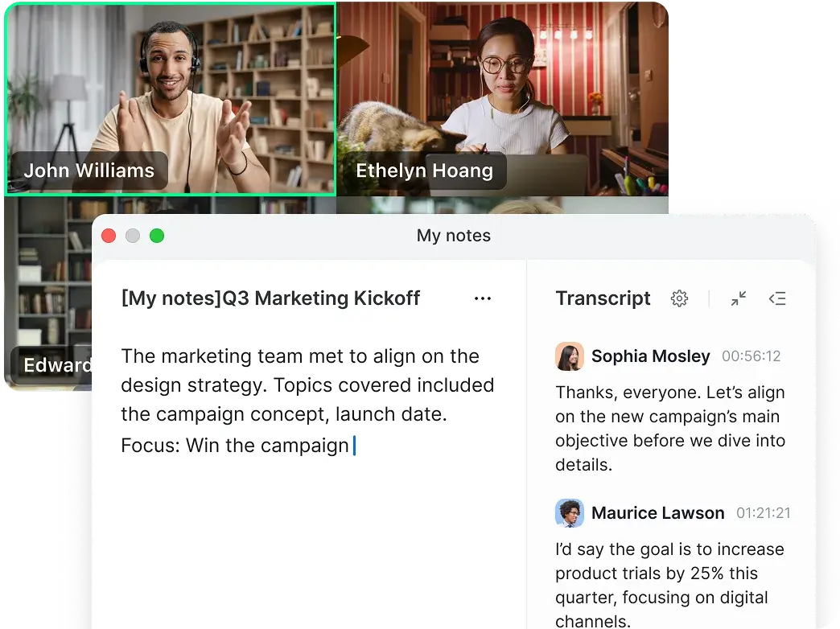
Task: Jump to timestamp 00:56:12 in the transcript
Action: pos(751,356)
